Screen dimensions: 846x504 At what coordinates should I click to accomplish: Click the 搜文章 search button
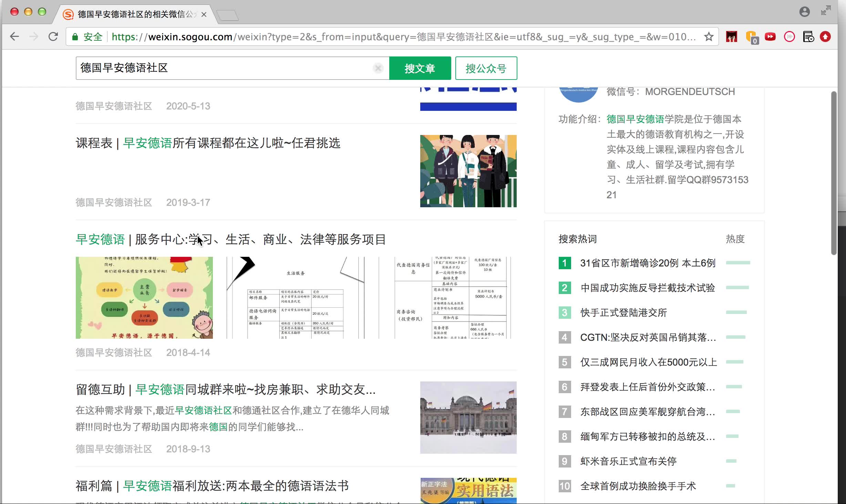point(420,68)
